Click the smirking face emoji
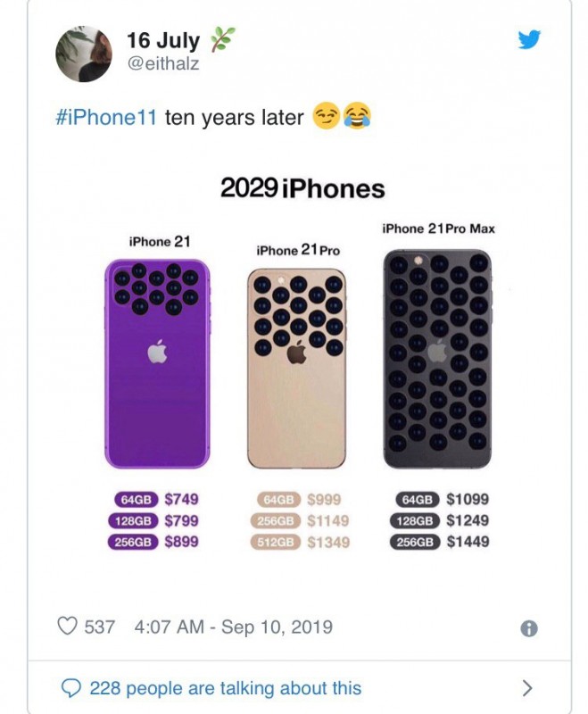Image resolution: width=588 pixels, height=714 pixels. [325, 117]
